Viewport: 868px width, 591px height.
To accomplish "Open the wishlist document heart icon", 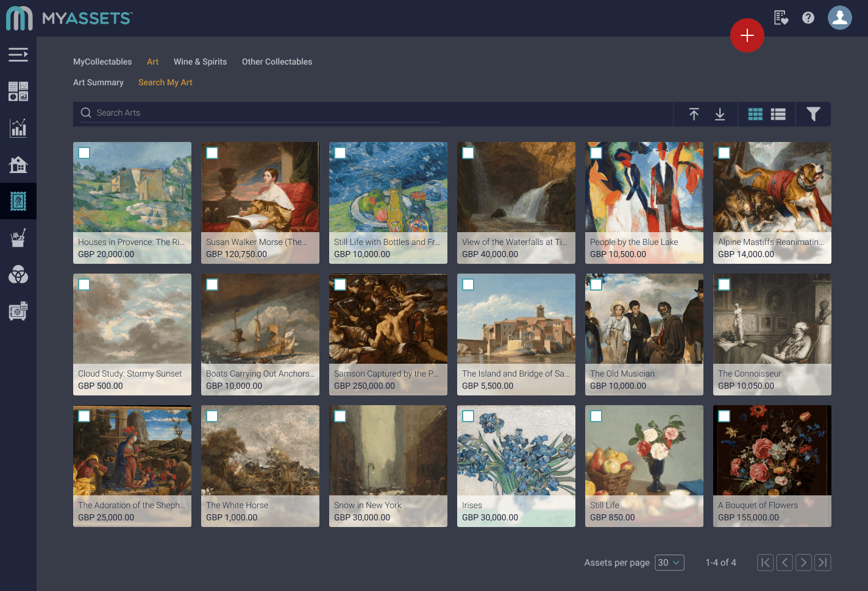I will 781,18.
